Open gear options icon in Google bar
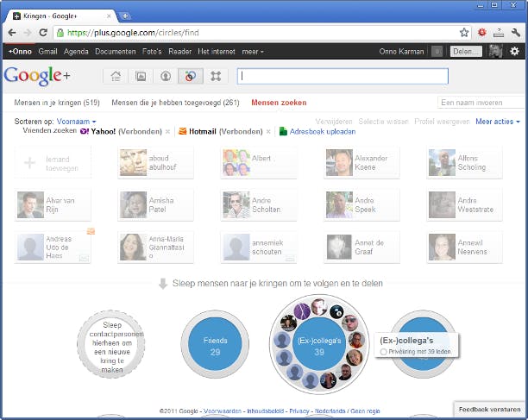 coord(514,52)
